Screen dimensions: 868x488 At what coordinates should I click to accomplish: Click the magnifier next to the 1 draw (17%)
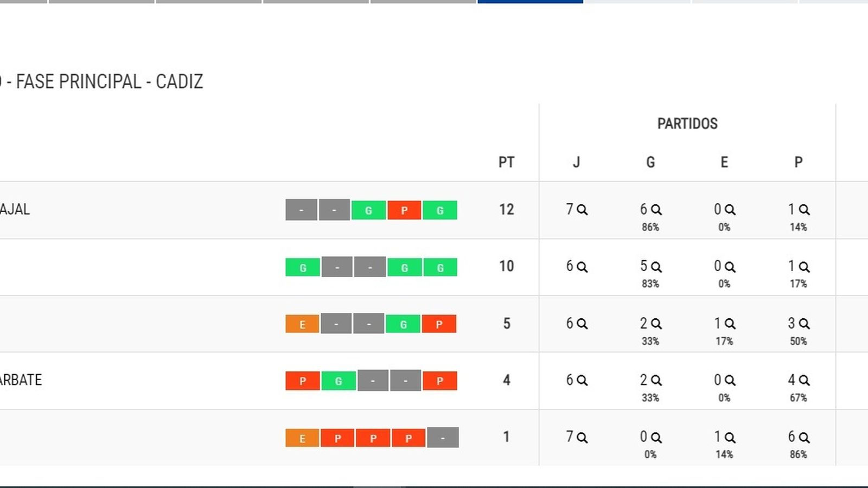pos(731,324)
